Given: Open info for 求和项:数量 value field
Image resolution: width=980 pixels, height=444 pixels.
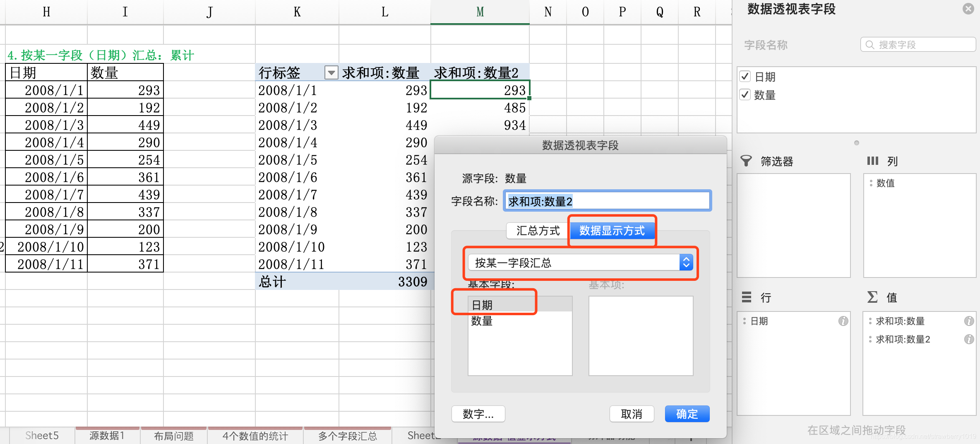Looking at the screenshot, I should point(969,321).
